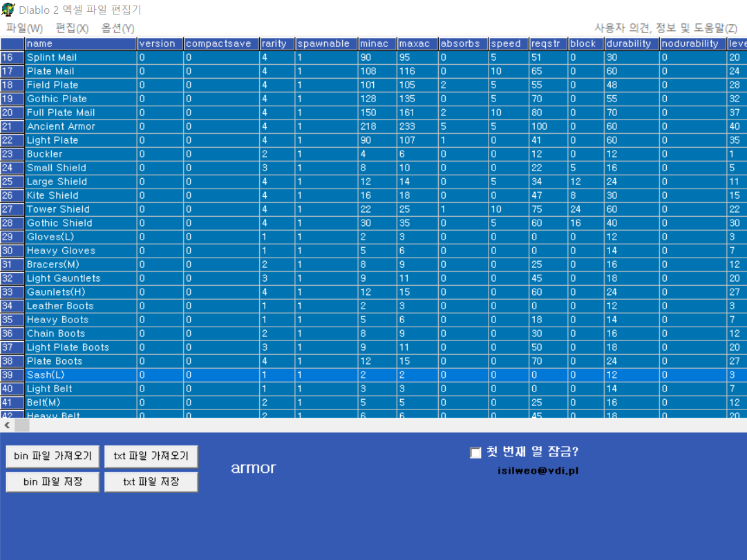Click the Leather Boots name cell
This screenshot has width=747, height=560.
tap(81, 306)
